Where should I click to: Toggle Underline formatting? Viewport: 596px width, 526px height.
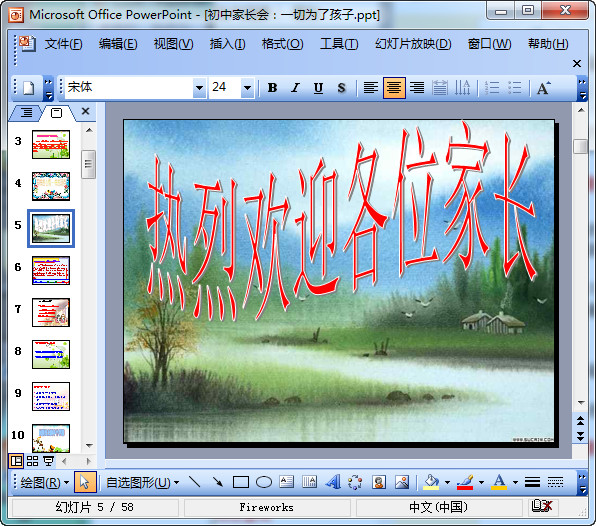pyautogui.click(x=319, y=88)
